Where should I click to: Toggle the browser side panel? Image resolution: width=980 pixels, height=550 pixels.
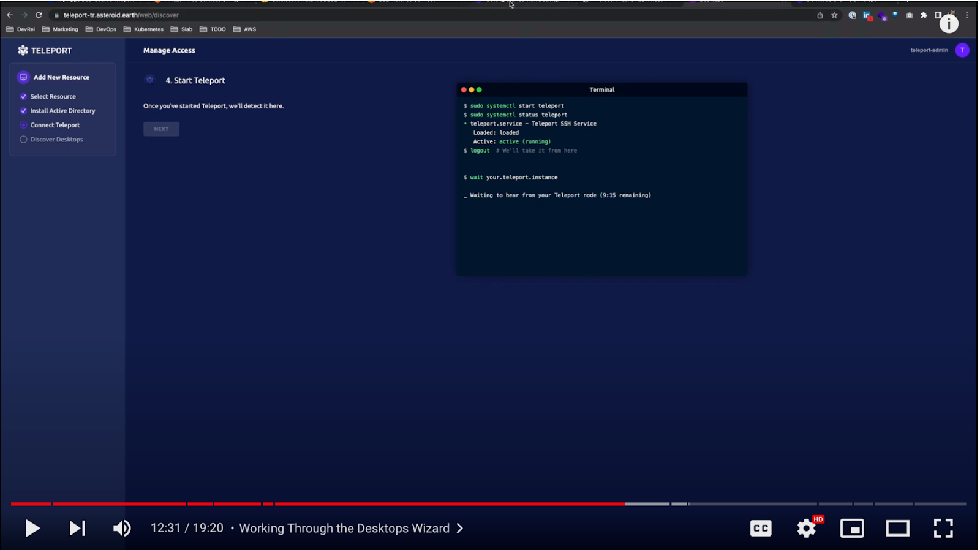tap(938, 15)
